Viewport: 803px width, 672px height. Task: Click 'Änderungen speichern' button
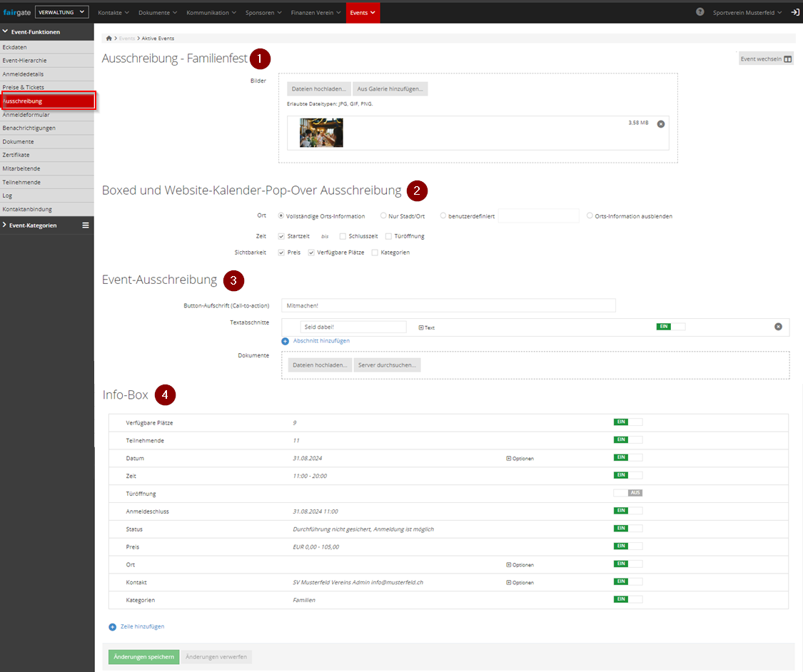[x=143, y=657]
